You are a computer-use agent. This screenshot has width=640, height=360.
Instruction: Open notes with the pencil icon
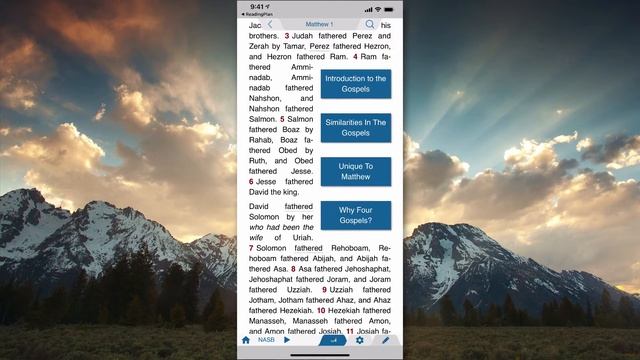tap(385, 340)
